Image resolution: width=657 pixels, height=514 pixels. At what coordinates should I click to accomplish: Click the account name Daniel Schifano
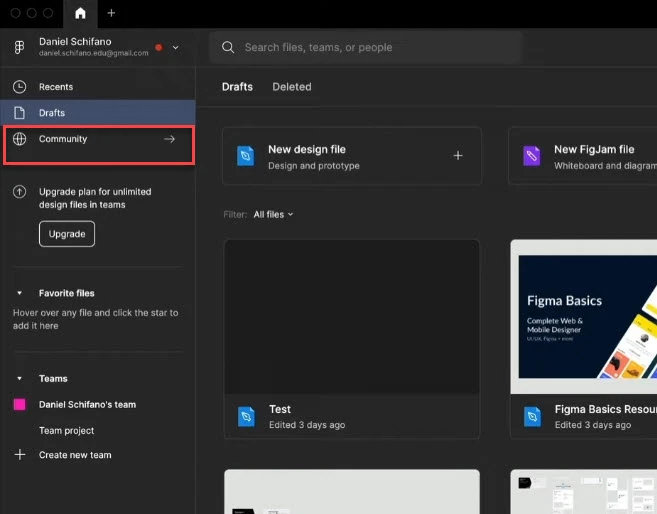click(x=75, y=41)
